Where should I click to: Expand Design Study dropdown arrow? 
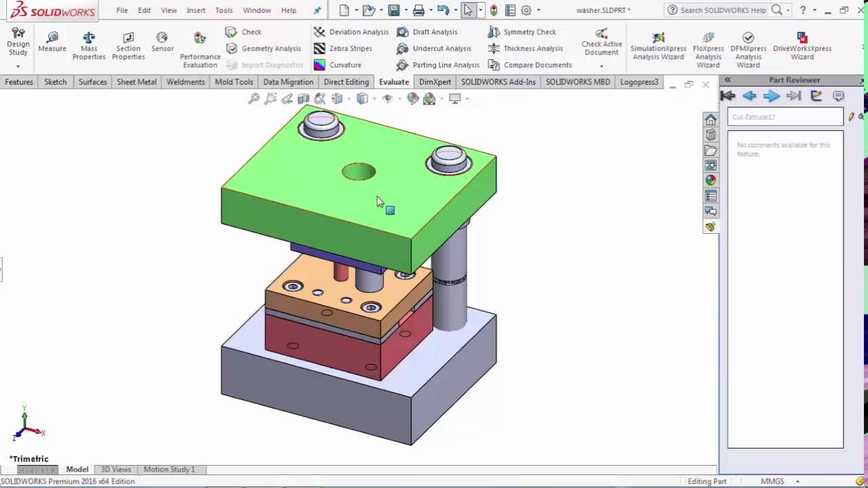(18, 66)
